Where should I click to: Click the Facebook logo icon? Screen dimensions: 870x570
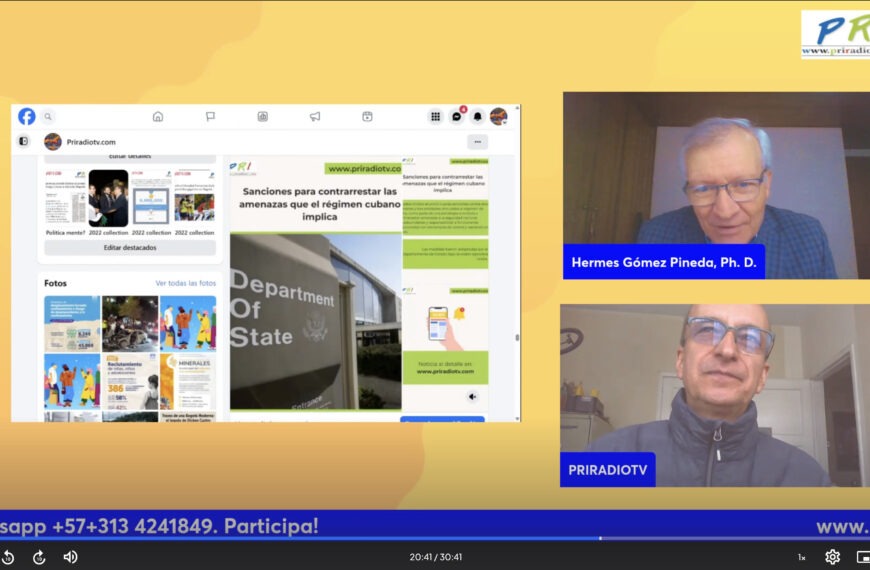tap(27, 117)
